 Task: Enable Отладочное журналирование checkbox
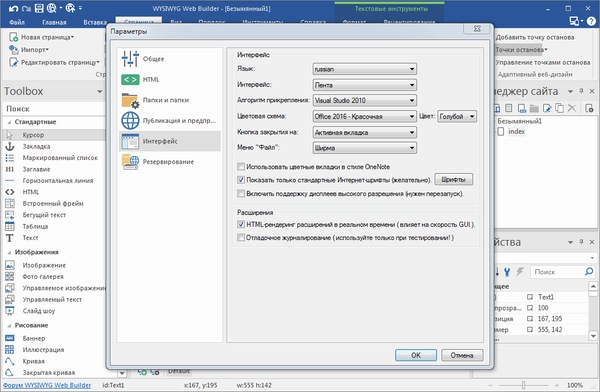tap(241, 238)
